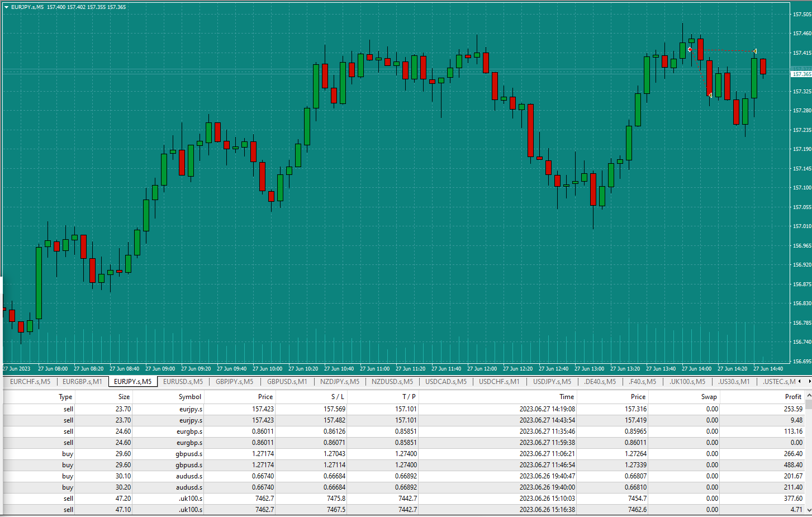
Task: Click the stop loss value 1.27043
Action: pos(334,454)
